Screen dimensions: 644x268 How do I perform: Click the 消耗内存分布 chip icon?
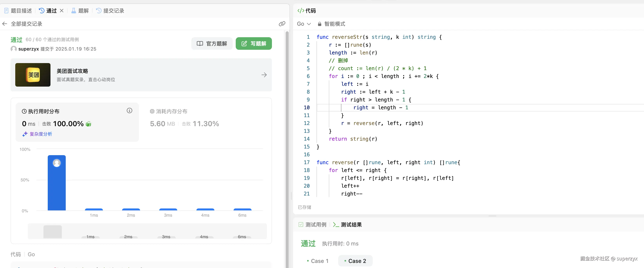point(152,111)
